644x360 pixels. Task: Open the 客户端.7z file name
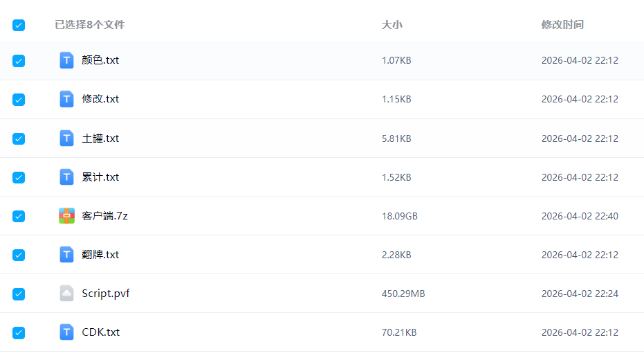[x=104, y=216]
